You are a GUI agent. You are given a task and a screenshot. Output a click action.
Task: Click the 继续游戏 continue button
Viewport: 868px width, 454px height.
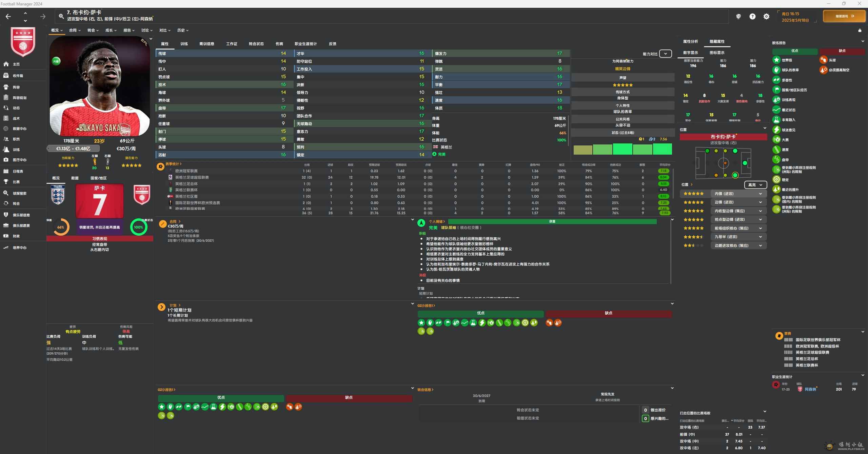point(844,16)
